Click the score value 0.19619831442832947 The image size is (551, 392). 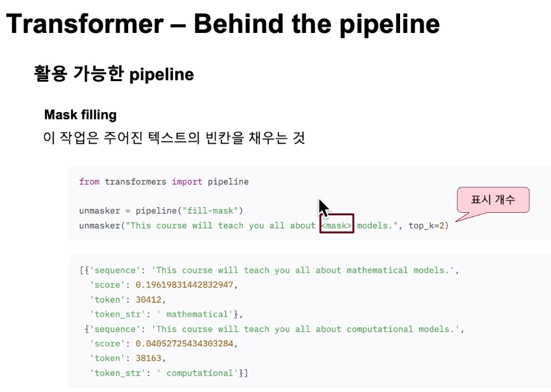185,285
